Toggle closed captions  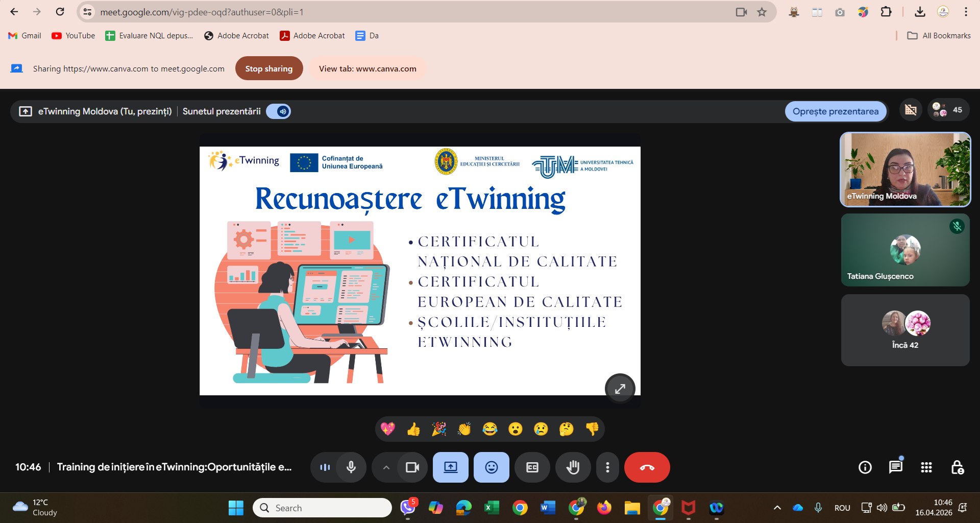(x=532, y=467)
